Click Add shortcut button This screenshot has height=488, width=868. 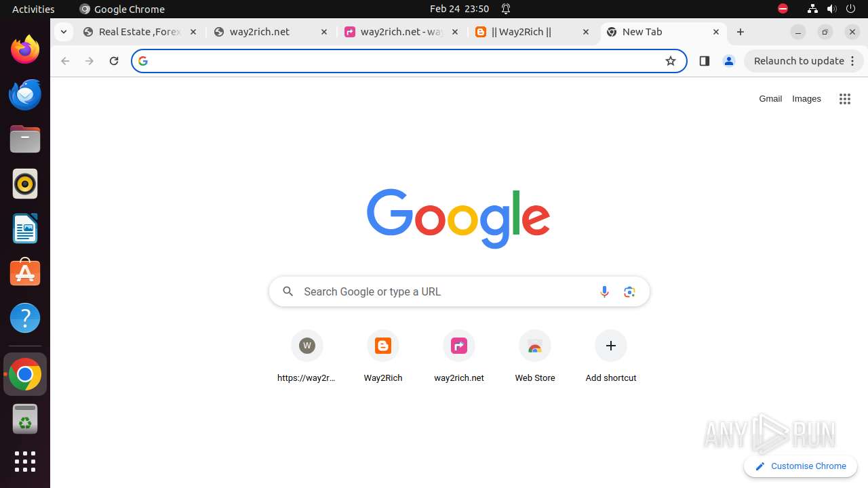(x=611, y=357)
